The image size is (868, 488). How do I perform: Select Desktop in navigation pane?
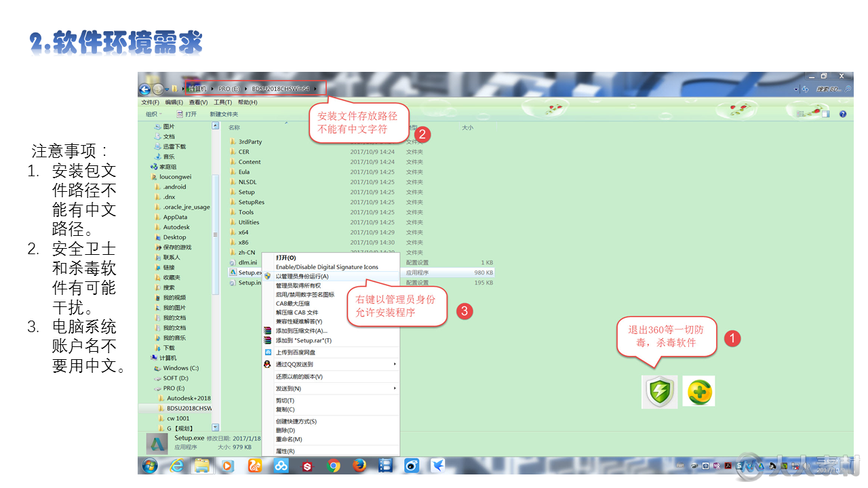pos(174,237)
